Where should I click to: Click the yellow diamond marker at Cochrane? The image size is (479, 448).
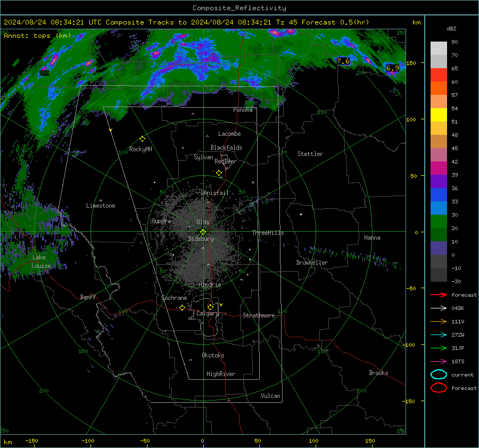(182, 307)
